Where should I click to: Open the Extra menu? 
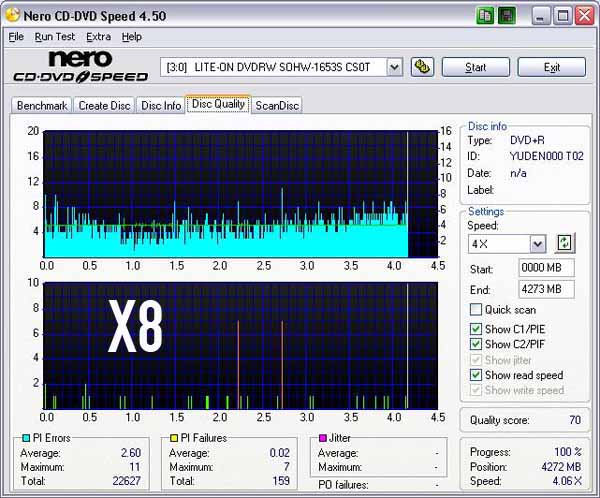pyautogui.click(x=98, y=37)
